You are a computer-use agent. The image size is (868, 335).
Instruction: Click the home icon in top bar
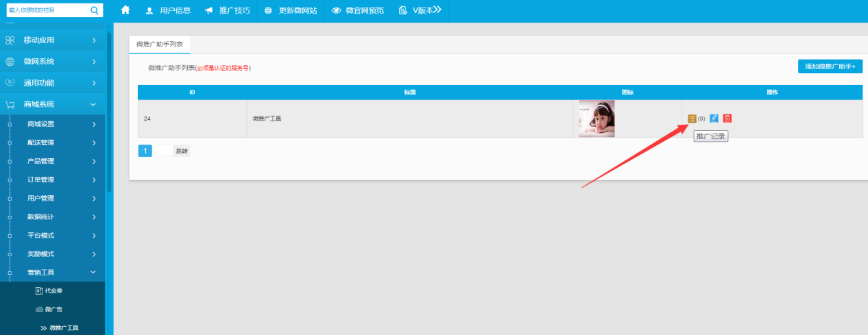(x=125, y=10)
